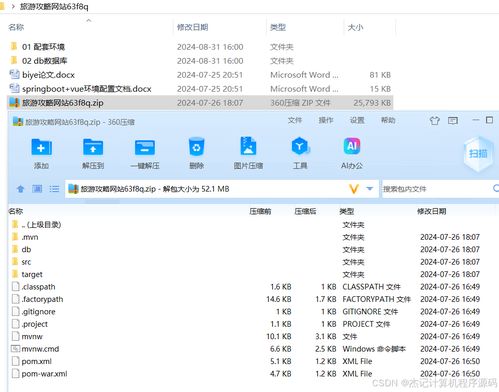Open the 设置 (Settings) menu
The image size is (499, 392).
(x=357, y=120)
